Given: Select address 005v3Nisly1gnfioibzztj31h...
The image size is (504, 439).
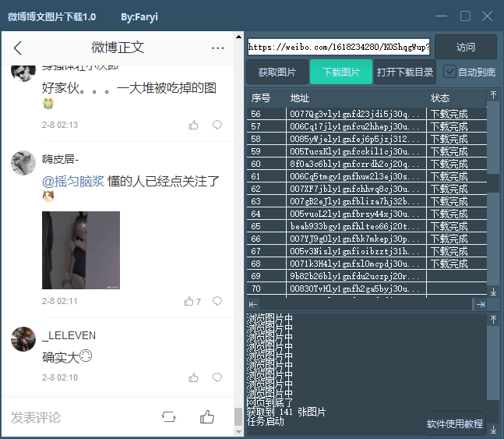Looking at the screenshot, I should point(354,251).
